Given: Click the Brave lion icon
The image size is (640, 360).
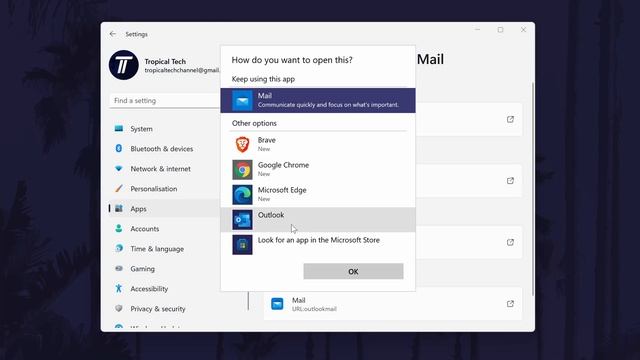Looking at the screenshot, I should [x=242, y=144].
